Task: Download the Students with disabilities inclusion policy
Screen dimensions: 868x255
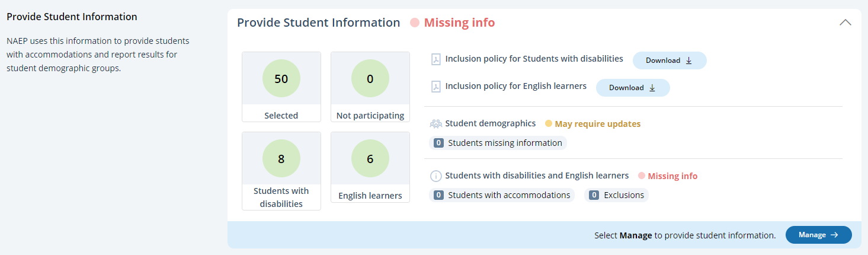Action: [670, 60]
